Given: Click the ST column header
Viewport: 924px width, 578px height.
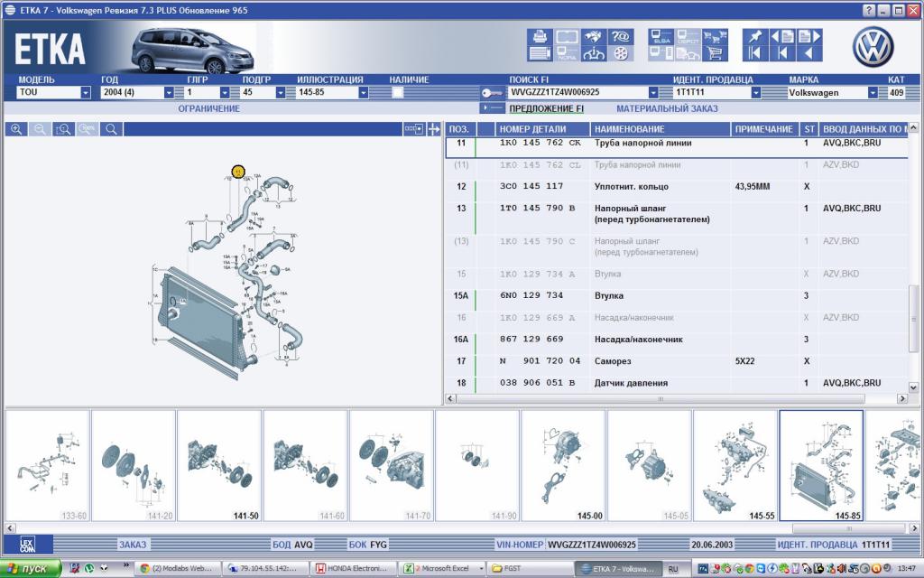Looking at the screenshot, I should coord(808,129).
